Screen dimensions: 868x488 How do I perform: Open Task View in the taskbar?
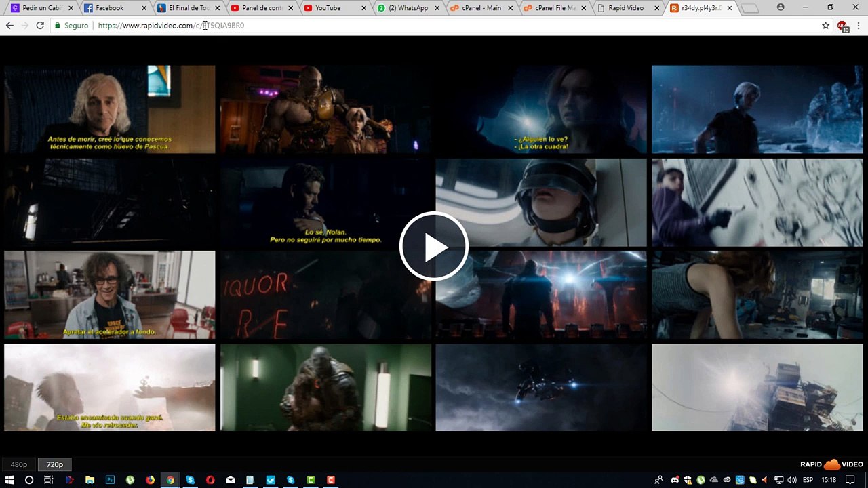49,480
